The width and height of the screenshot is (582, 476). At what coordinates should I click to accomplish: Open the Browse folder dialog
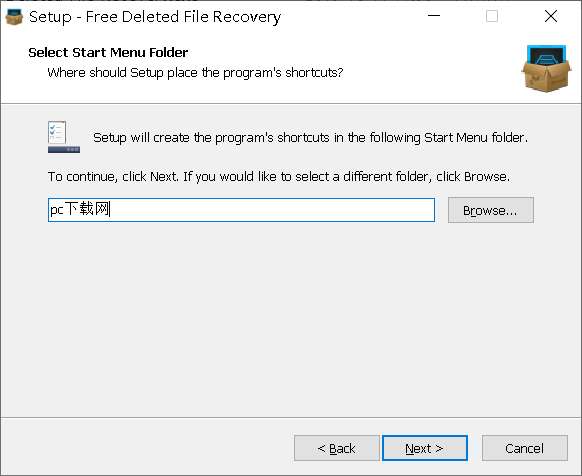tap(491, 210)
